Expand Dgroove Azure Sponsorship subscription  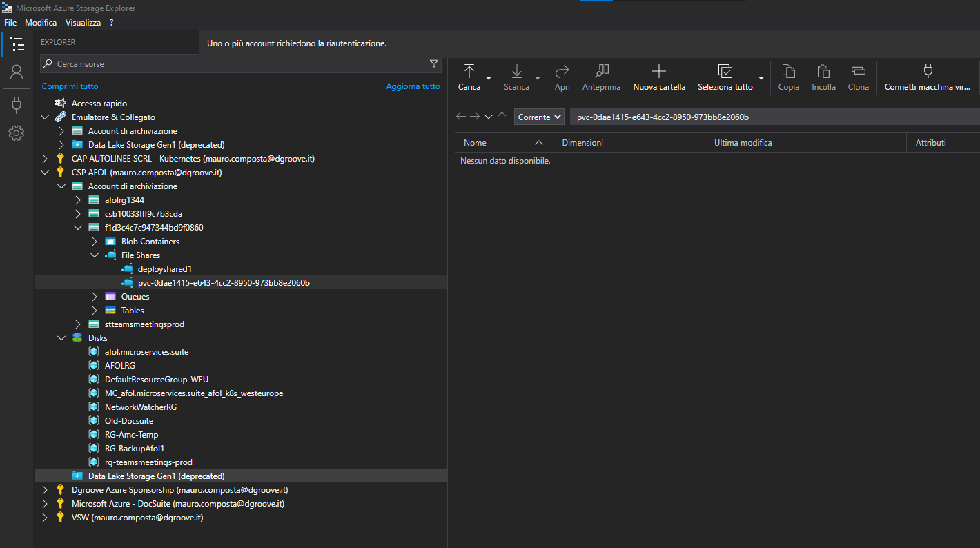coord(45,489)
